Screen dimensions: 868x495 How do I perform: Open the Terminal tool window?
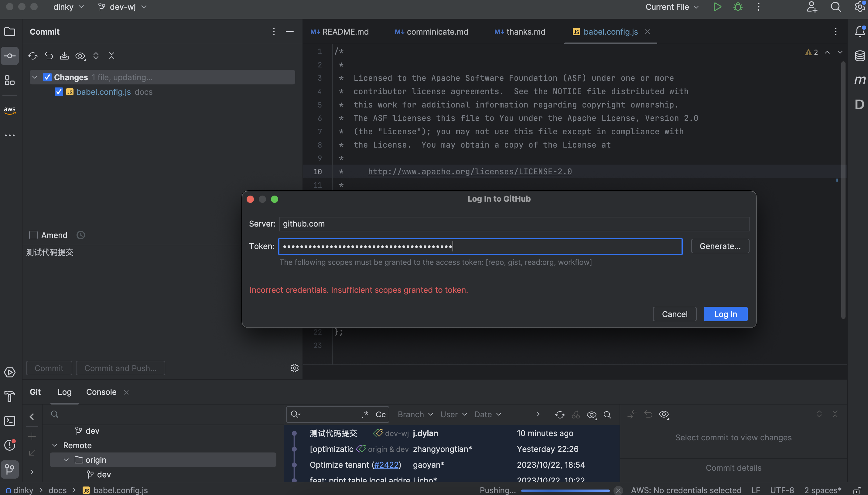[x=9, y=421]
